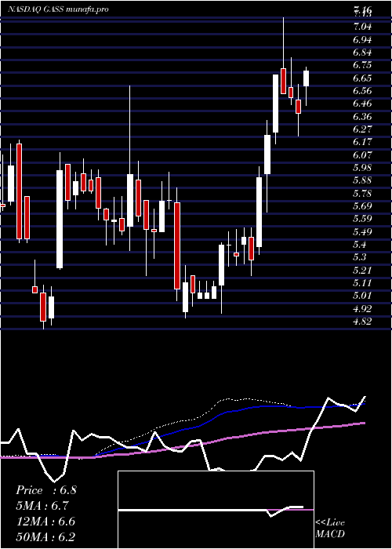Screen dimensions: 392x549
Task: Click the 4.92 price axis label
Action: pyautogui.click(x=362, y=309)
